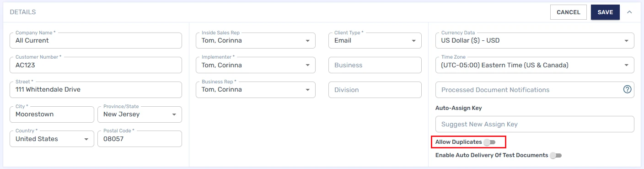
Task: Click the Cancel button
Action: click(x=569, y=12)
